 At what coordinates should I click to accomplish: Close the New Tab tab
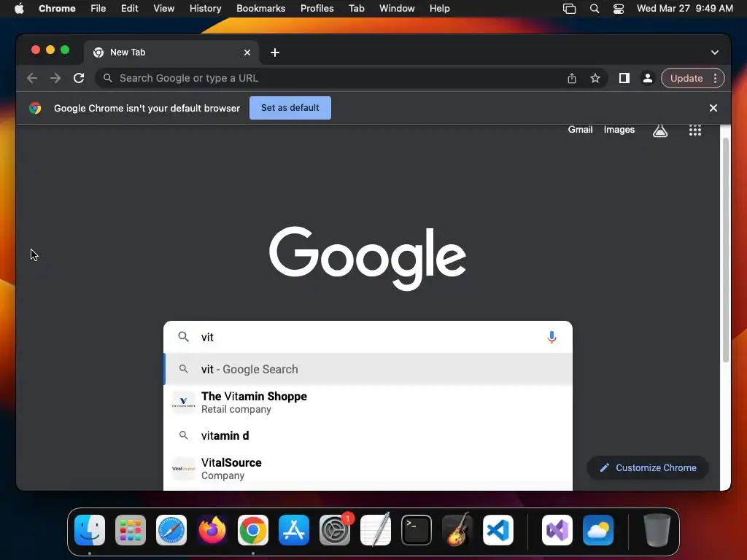tap(247, 52)
